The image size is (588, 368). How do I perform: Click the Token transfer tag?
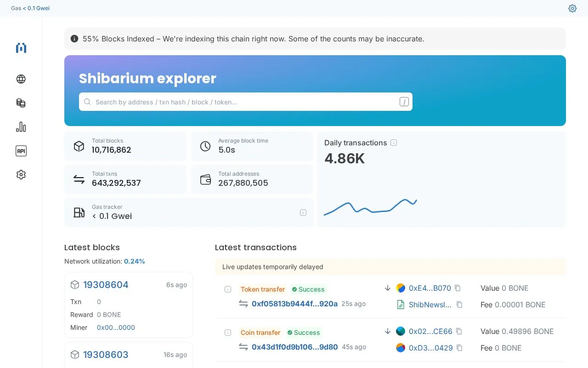tap(263, 289)
